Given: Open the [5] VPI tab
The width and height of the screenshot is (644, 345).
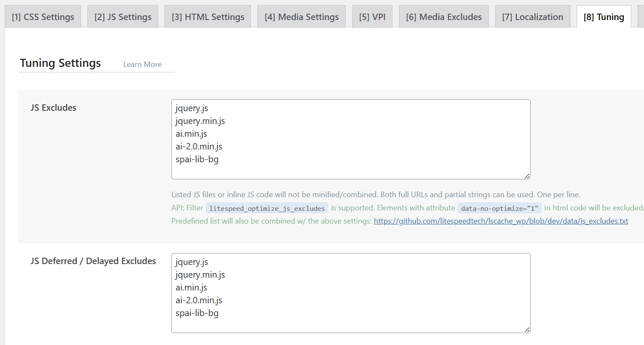Looking at the screenshot, I should point(372,17).
